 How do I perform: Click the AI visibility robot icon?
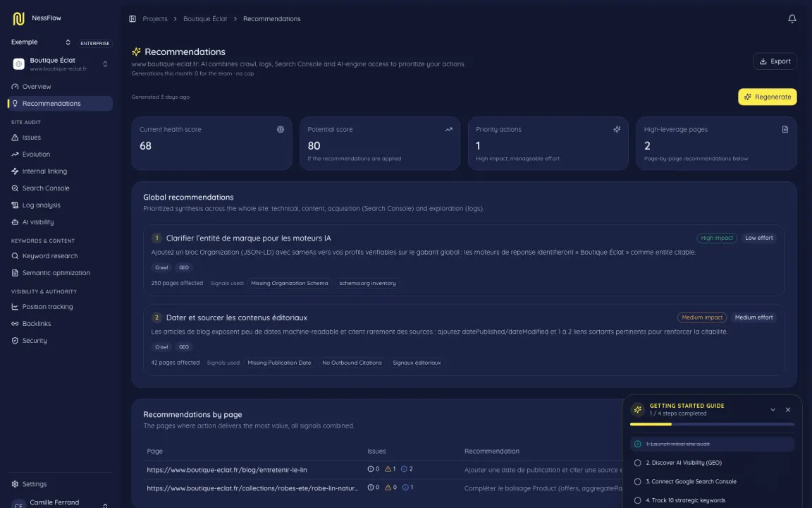point(15,222)
